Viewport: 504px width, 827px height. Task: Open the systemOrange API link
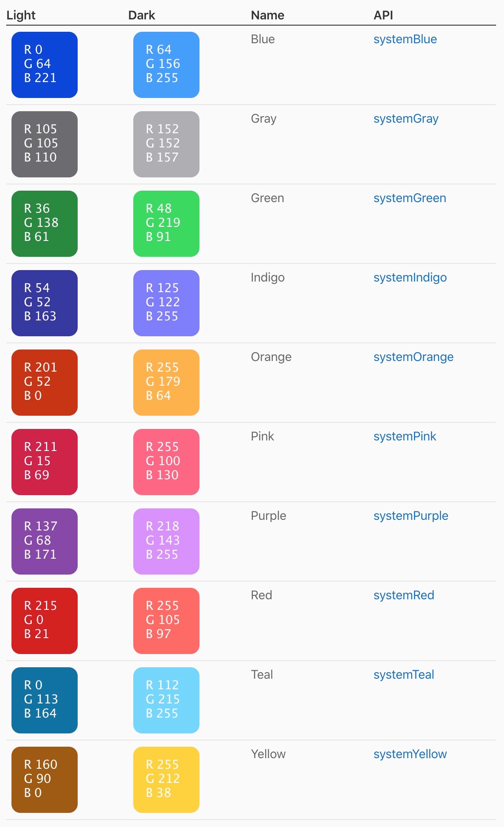tap(414, 357)
